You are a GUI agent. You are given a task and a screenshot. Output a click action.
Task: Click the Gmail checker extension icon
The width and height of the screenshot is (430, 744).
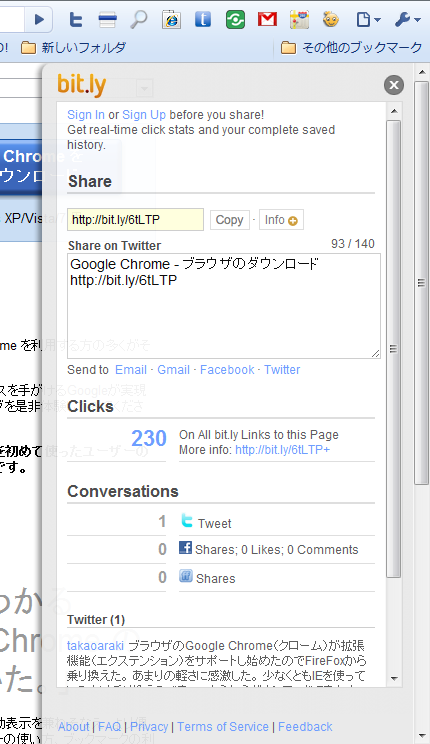(267, 19)
